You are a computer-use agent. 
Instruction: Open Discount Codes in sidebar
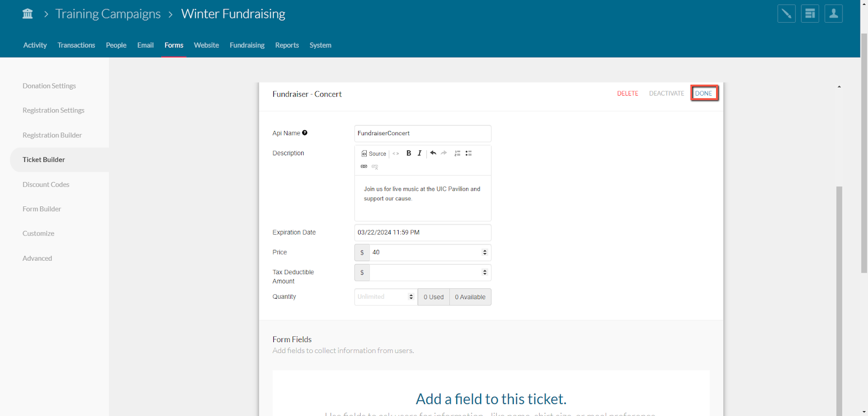[x=46, y=185]
